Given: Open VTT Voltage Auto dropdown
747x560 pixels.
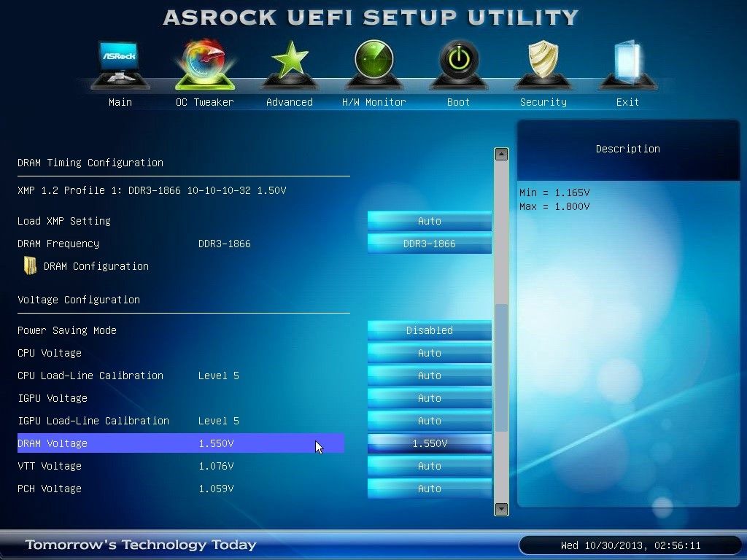Looking at the screenshot, I should [429, 466].
